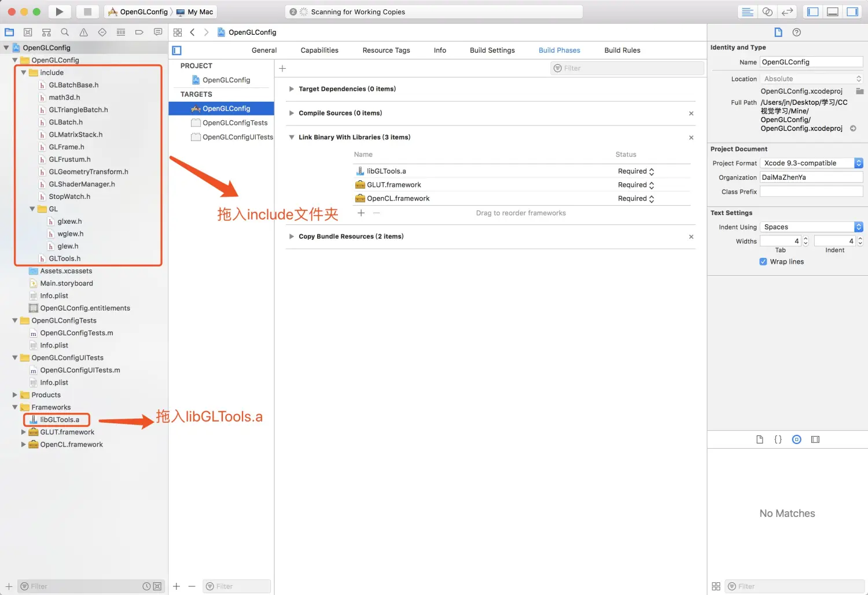Add a library to link list
The image size is (868, 595).
361,213
